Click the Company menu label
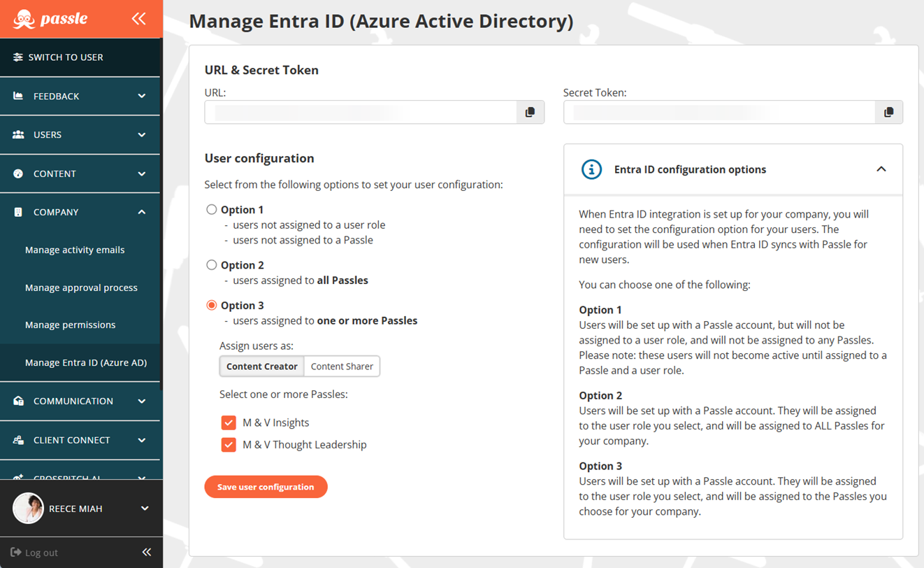This screenshot has height=568, width=924. coord(56,212)
